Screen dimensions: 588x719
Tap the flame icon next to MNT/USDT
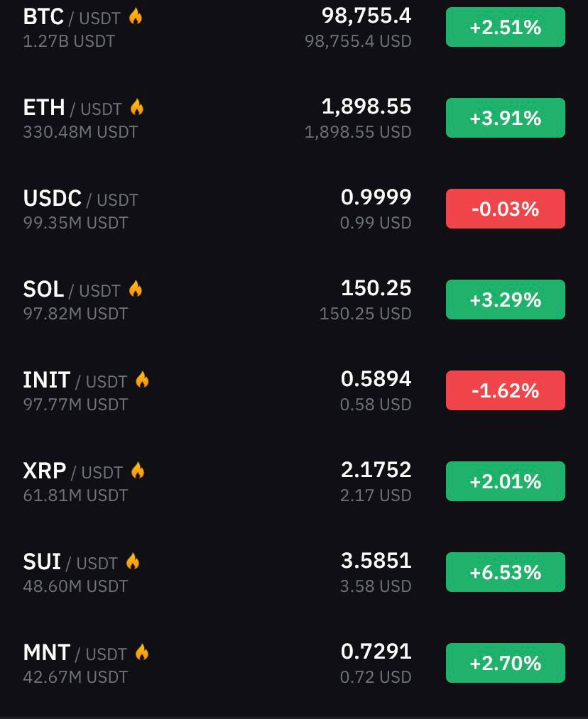[142, 652]
